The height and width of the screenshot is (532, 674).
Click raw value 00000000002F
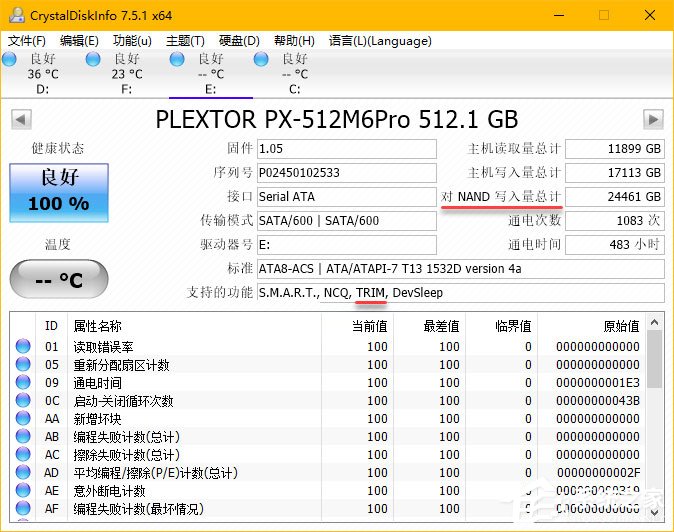pos(597,473)
